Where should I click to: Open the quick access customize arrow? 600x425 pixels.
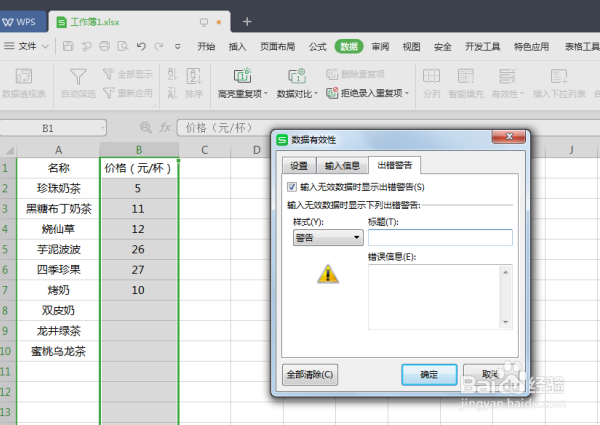(178, 47)
